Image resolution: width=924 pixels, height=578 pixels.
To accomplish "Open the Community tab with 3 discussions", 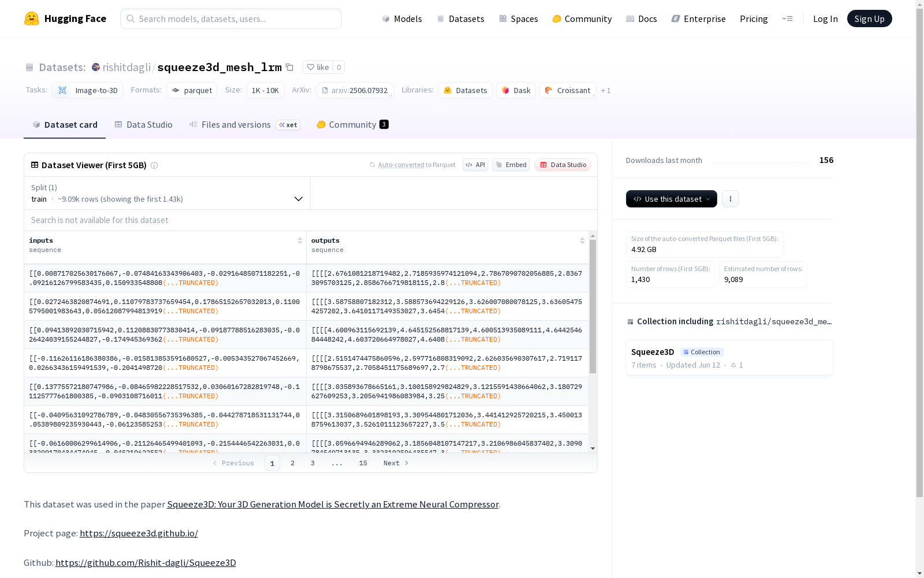I will [x=352, y=125].
